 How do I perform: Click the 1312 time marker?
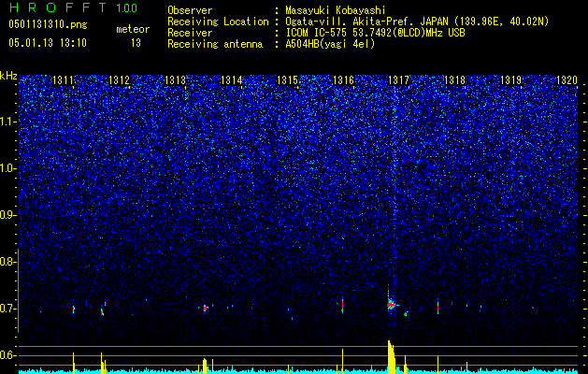(x=119, y=79)
